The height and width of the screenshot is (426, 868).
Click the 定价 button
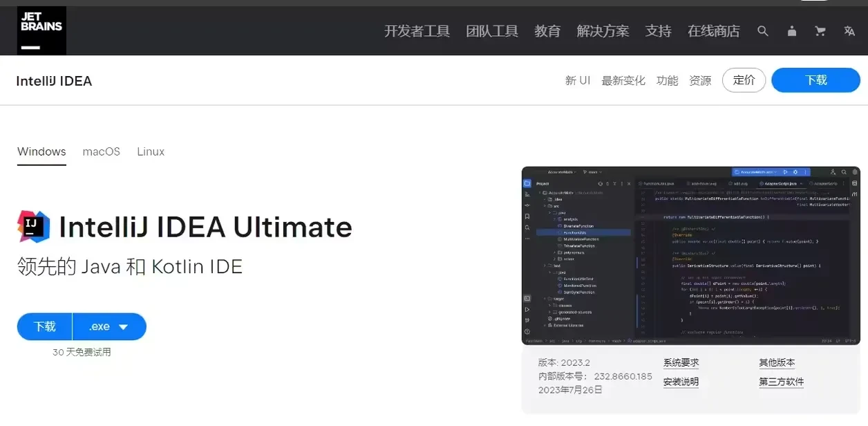tap(744, 80)
